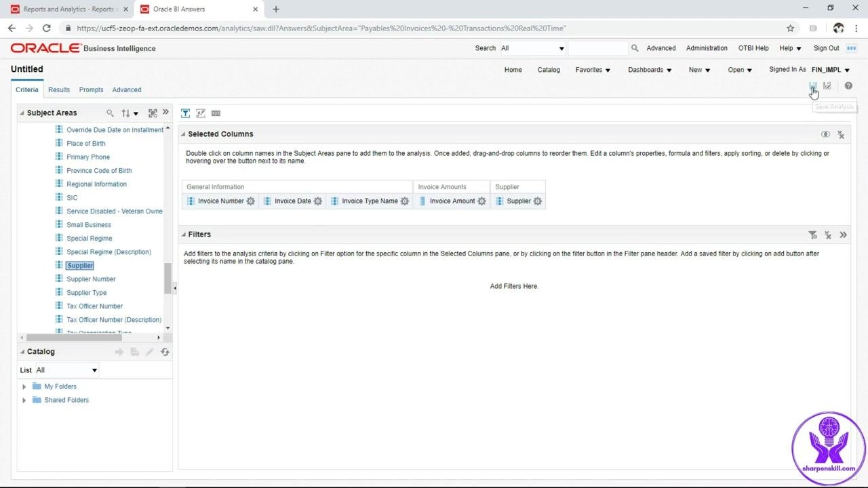Click the create filter icon in Filters pane
The width and height of the screenshot is (868, 488).
[812, 235]
